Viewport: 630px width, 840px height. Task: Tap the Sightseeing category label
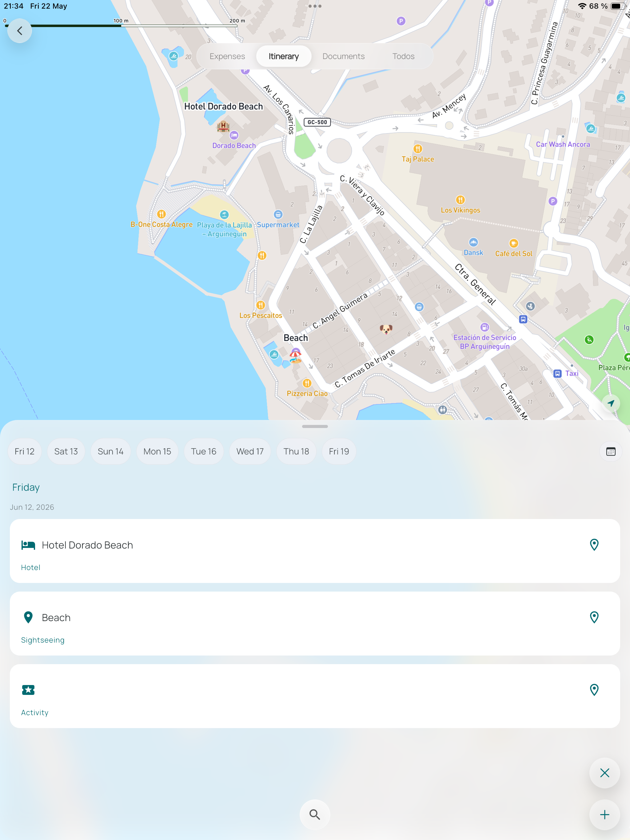click(x=42, y=640)
